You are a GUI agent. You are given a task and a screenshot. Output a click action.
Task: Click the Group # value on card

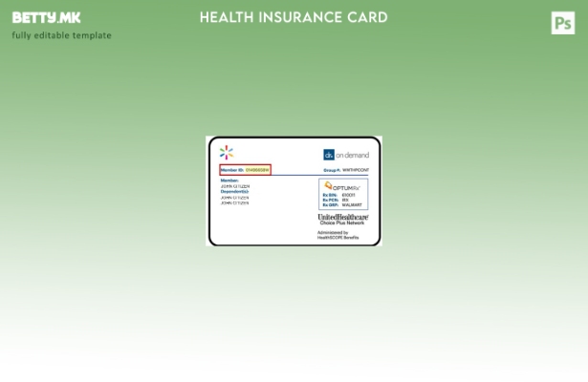pyautogui.click(x=355, y=170)
